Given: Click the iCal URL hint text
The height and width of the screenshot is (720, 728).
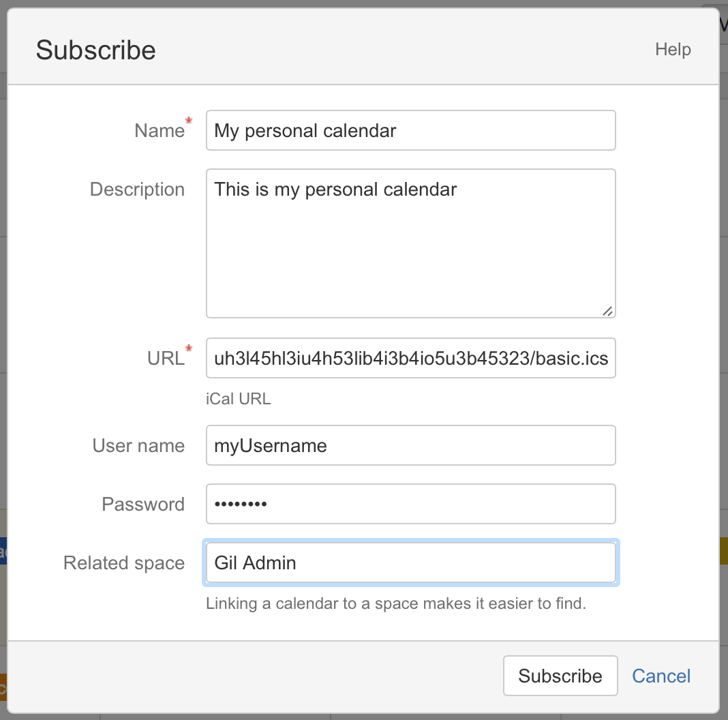Looking at the screenshot, I should [238, 400].
